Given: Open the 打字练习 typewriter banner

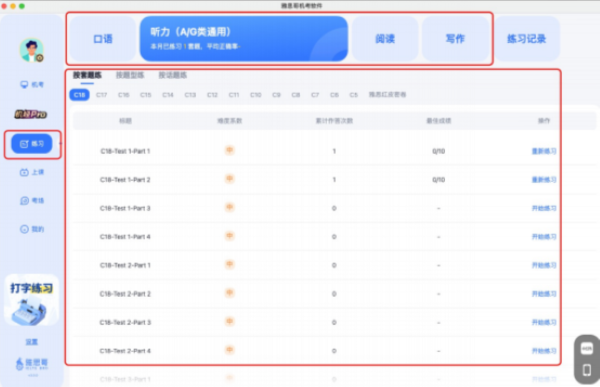Looking at the screenshot, I should (x=31, y=300).
